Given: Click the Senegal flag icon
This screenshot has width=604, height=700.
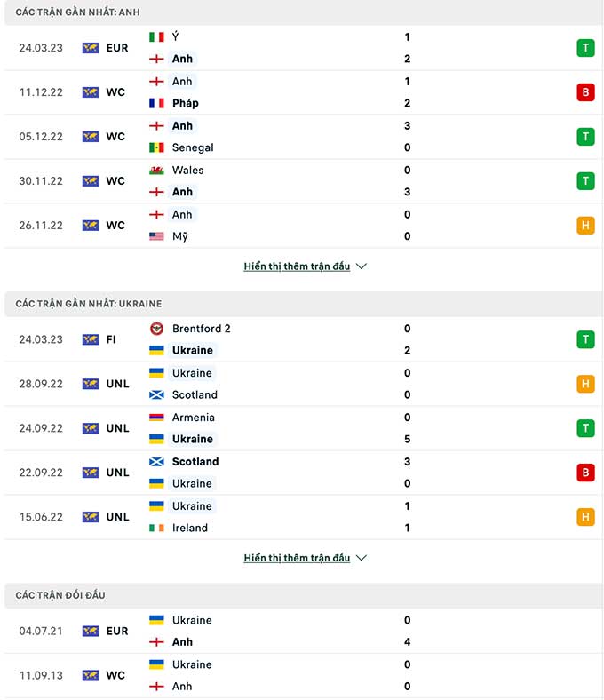Looking at the screenshot, I should (156, 147).
